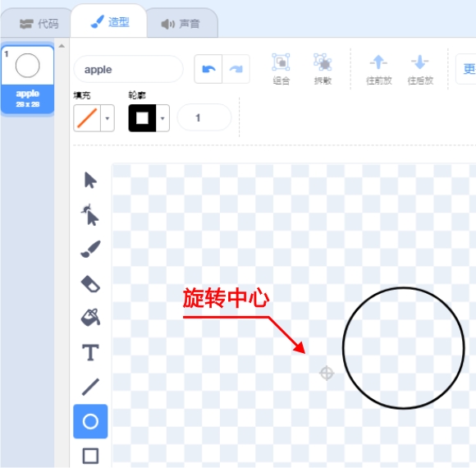Select the Fill bucket tool

tap(90, 318)
